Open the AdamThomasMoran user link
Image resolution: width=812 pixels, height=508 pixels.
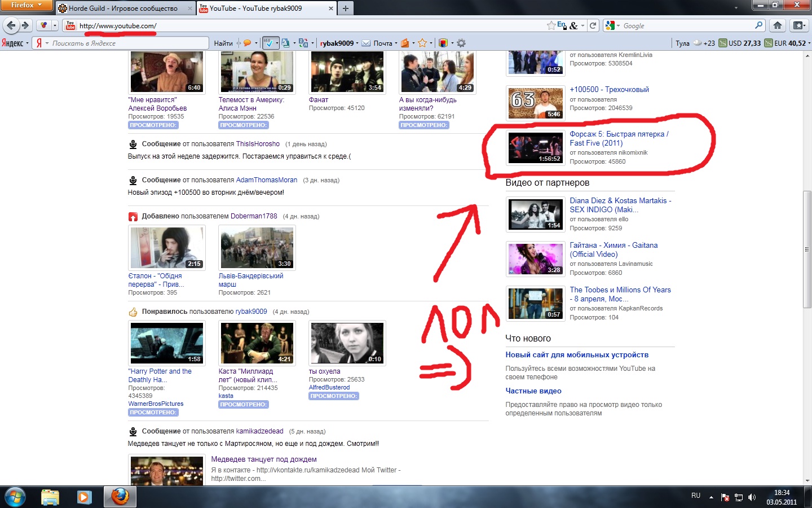tap(267, 180)
